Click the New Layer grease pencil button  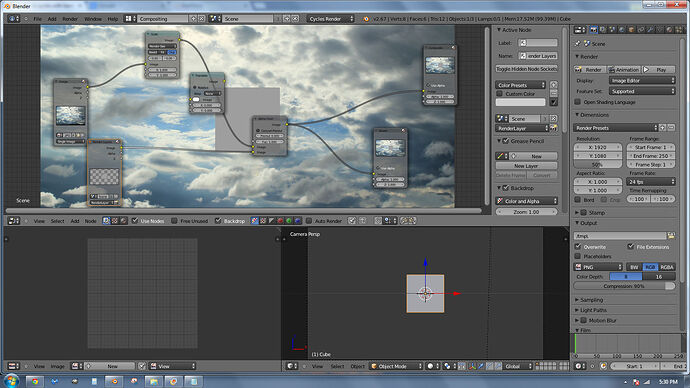[x=526, y=166]
